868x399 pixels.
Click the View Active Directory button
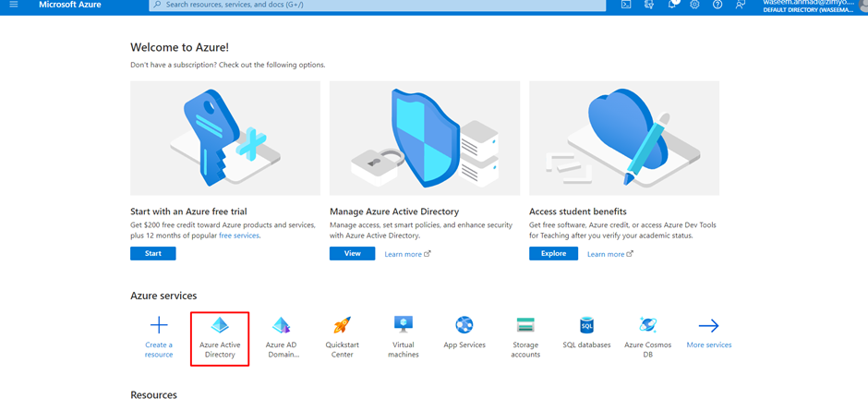[352, 253]
